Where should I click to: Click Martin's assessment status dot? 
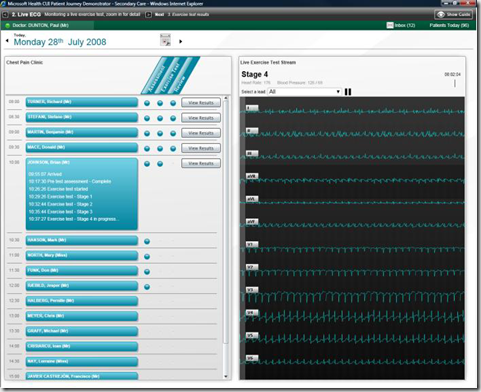[147, 133]
